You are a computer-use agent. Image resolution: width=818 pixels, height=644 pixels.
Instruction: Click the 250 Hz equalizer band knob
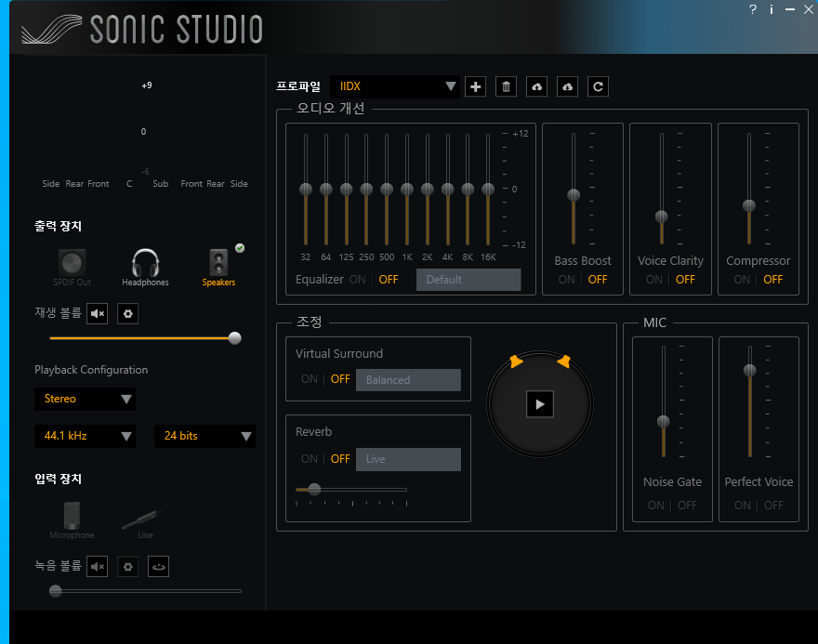366,190
